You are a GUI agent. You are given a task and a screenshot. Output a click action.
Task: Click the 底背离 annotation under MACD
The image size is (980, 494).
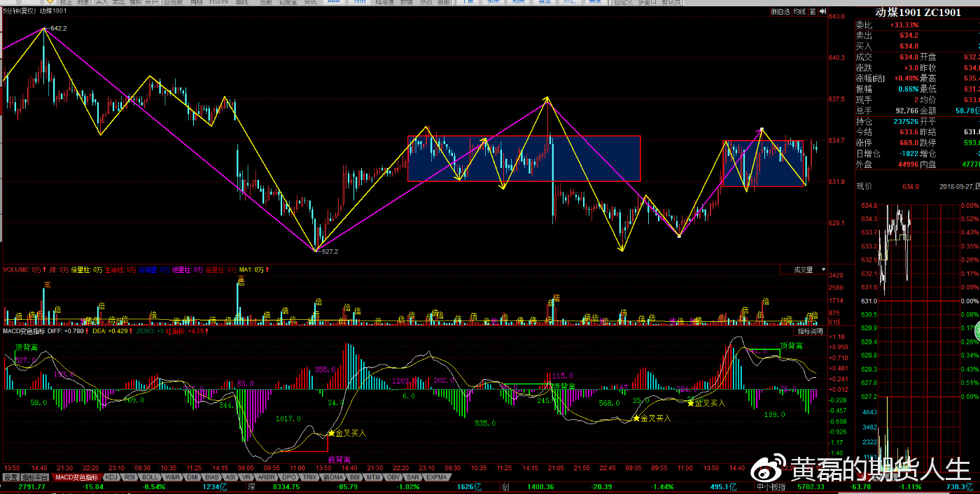point(339,459)
